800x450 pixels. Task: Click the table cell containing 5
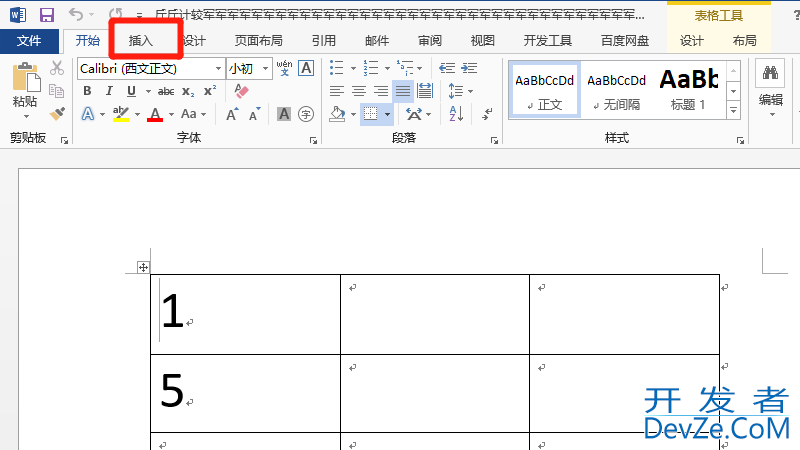pos(245,393)
